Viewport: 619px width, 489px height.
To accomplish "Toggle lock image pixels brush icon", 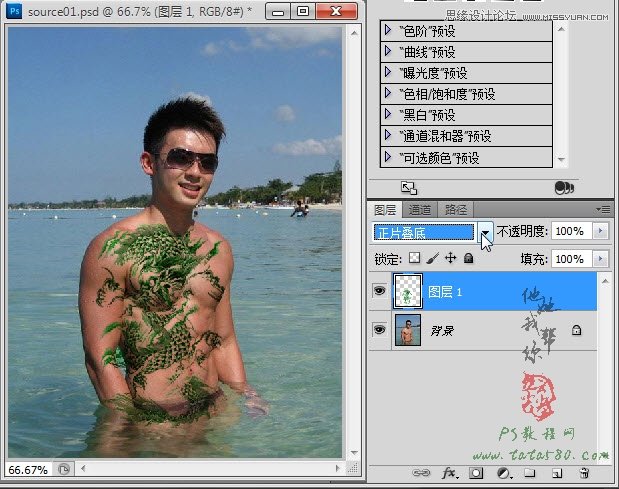I will point(433,259).
